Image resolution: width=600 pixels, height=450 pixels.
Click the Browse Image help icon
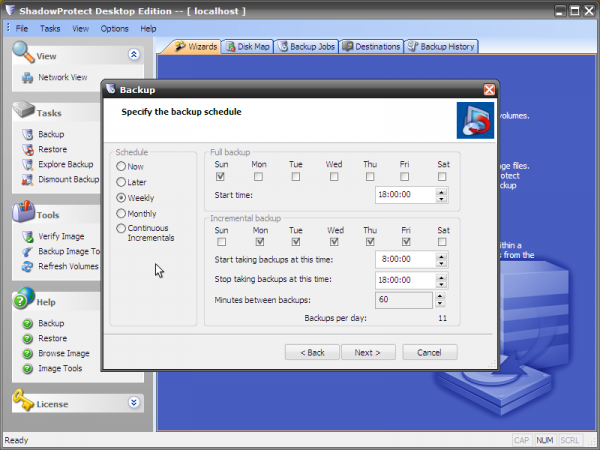[28, 354]
